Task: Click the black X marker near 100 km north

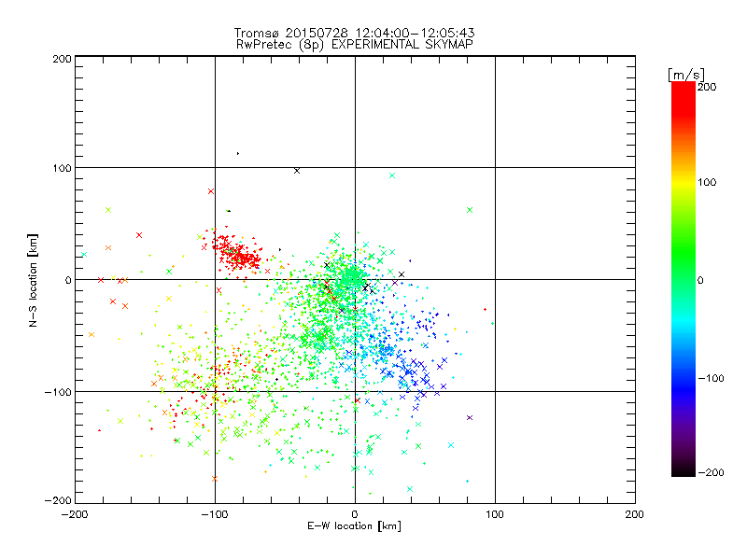Action: point(297,171)
